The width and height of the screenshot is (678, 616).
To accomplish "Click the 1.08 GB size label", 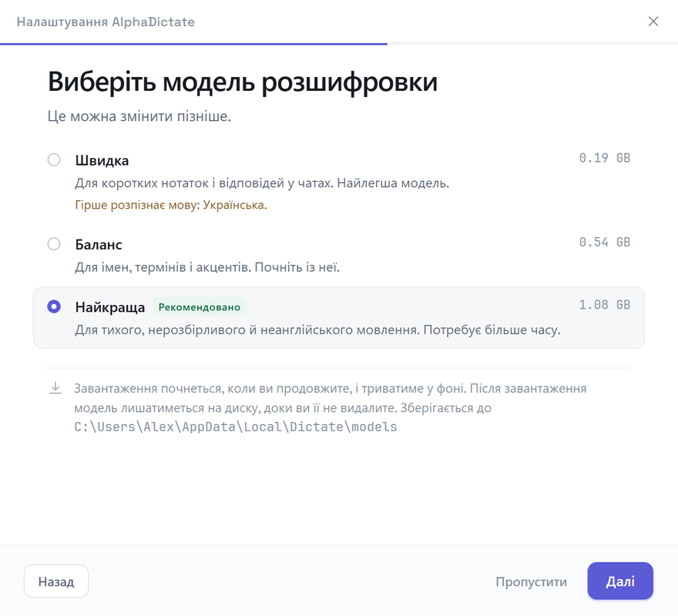I will point(605,305).
